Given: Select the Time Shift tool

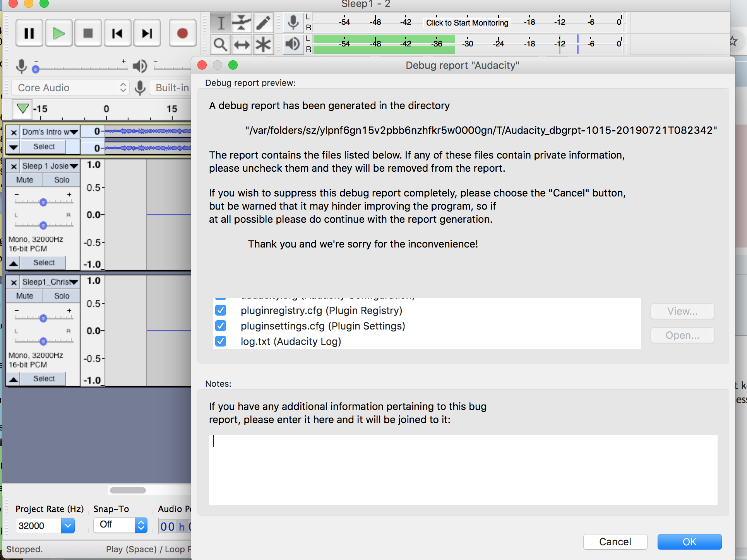Looking at the screenshot, I should coord(242,44).
